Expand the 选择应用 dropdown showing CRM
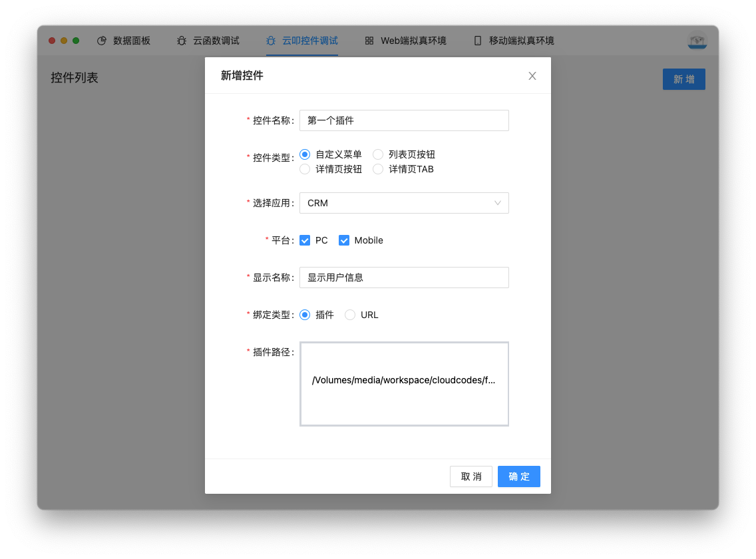Viewport: 756px width, 559px height. click(x=404, y=203)
